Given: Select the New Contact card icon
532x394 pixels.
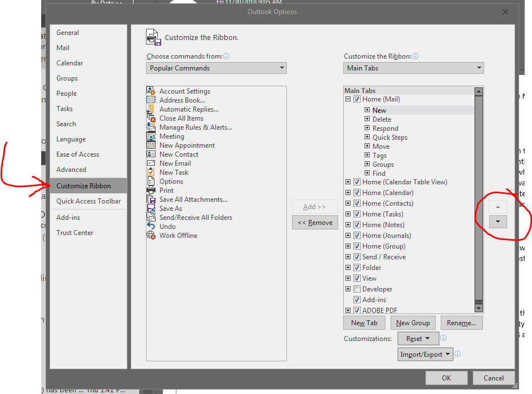Looking at the screenshot, I should click(x=151, y=154).
